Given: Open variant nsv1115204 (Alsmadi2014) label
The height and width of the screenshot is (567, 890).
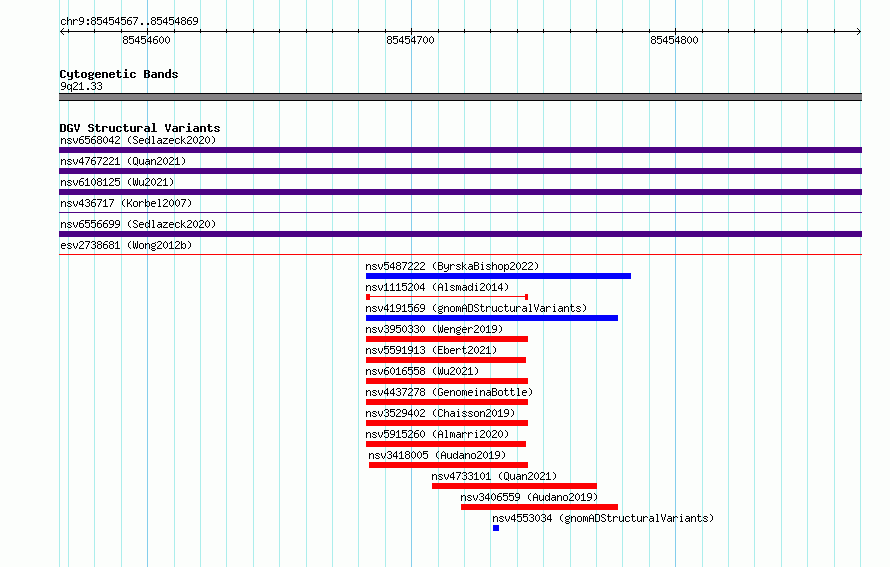Looking at the screenshot, I should [x=437, y=287].
